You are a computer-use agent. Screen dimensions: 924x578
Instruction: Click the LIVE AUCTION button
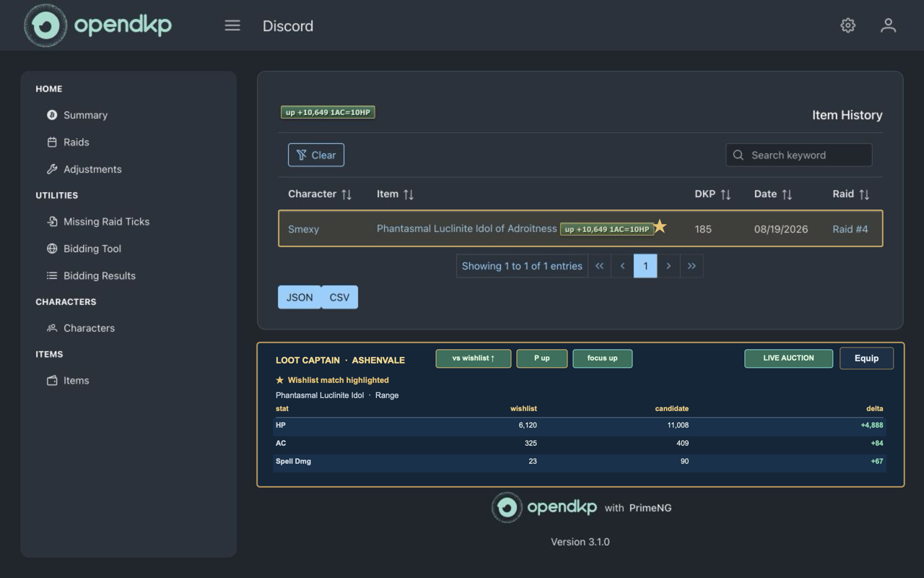pos(788,358)
